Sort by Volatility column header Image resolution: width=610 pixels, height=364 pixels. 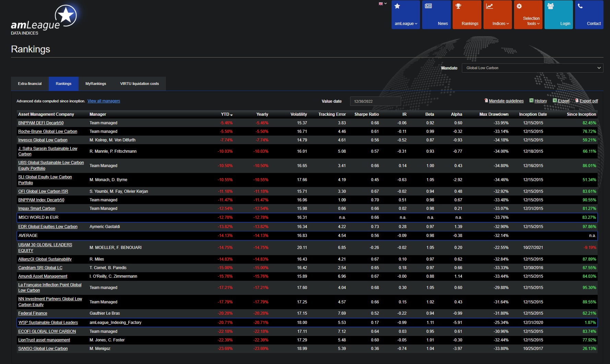pyautogui.click(x=299, y=114)
